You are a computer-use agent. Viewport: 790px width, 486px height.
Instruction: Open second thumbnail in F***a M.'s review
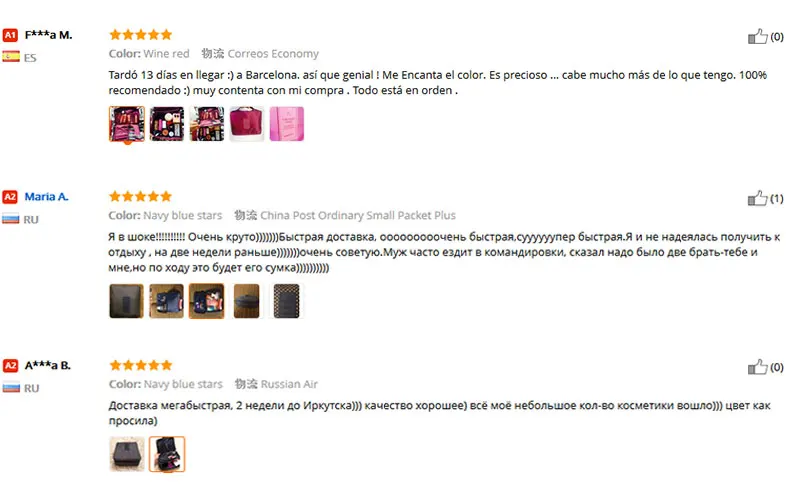(x=167, y=124)
